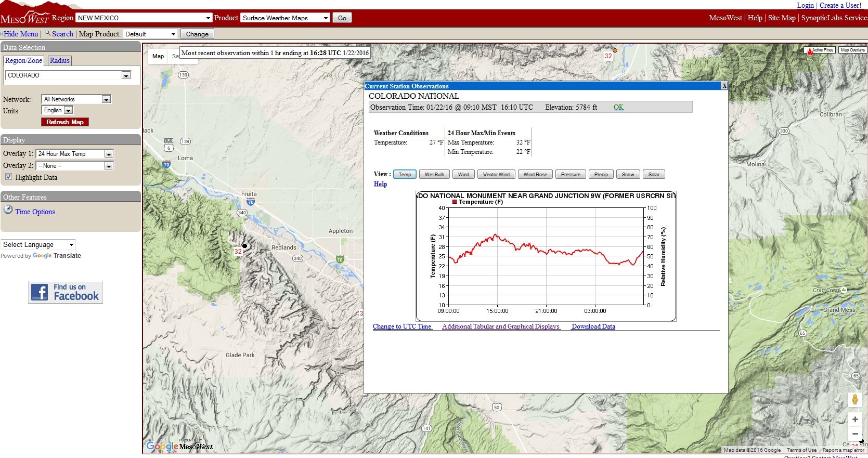Switch to the Radius tab
Image resolution: width=868 pixels, height=458 pixels.
(x=59, y=61)
